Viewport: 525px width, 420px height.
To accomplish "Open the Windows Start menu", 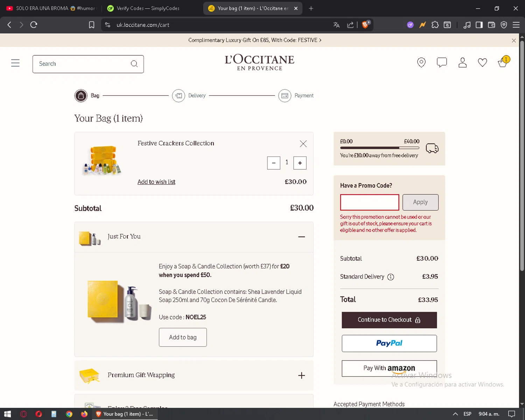I will (7, 414).
